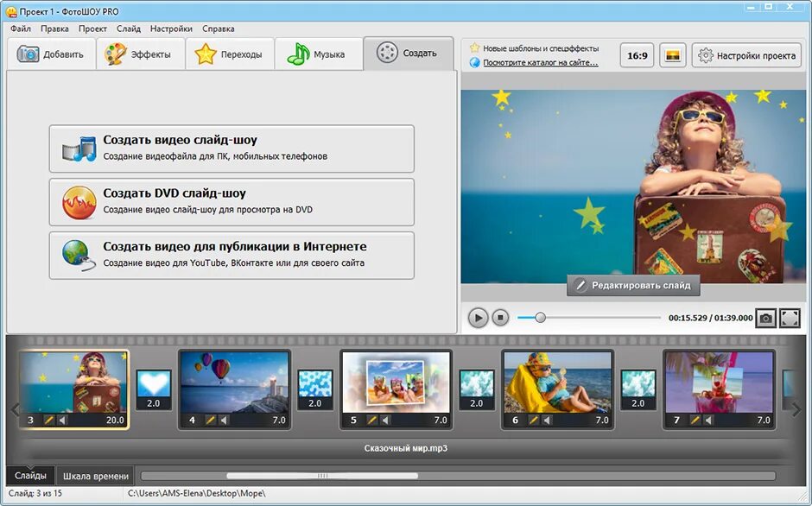Image resolution: width=812 pixels, height=506 pixels.
Task: Edit slide 6 with pencil icon
Action: [533, 420]
